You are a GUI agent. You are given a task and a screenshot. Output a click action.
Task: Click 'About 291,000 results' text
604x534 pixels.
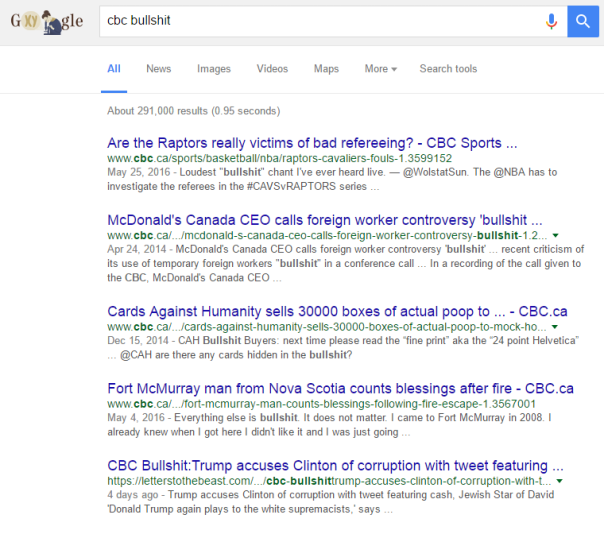193,111
